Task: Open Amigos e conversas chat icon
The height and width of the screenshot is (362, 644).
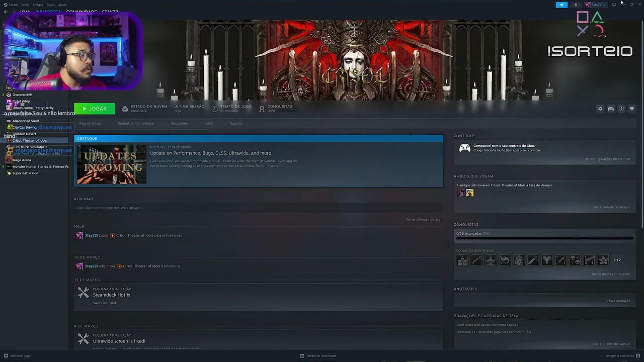Action: (637, 355)
